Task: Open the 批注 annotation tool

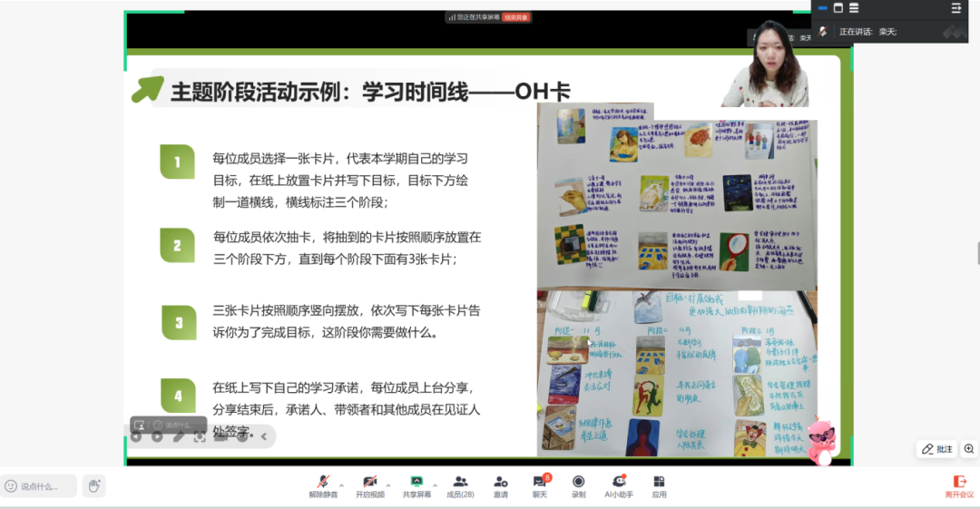Action: [936, 449]
